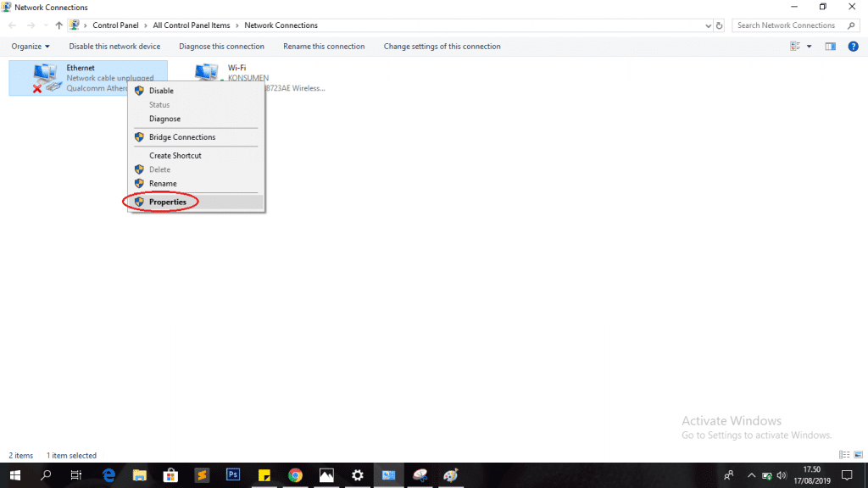Click Diagnose this connection

(x=221, y=46)
